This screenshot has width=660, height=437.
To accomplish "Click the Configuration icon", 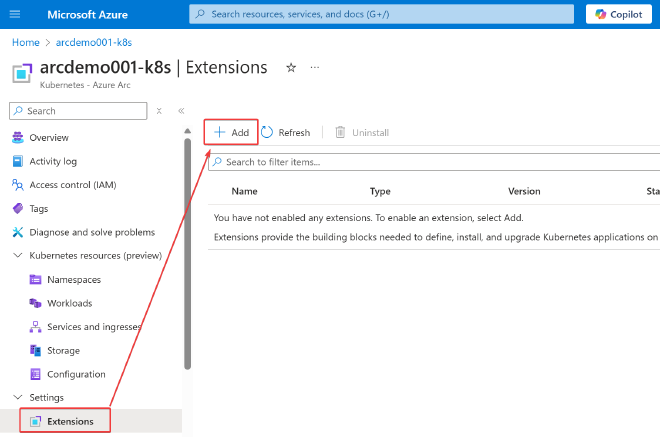I will coord(35,374).
